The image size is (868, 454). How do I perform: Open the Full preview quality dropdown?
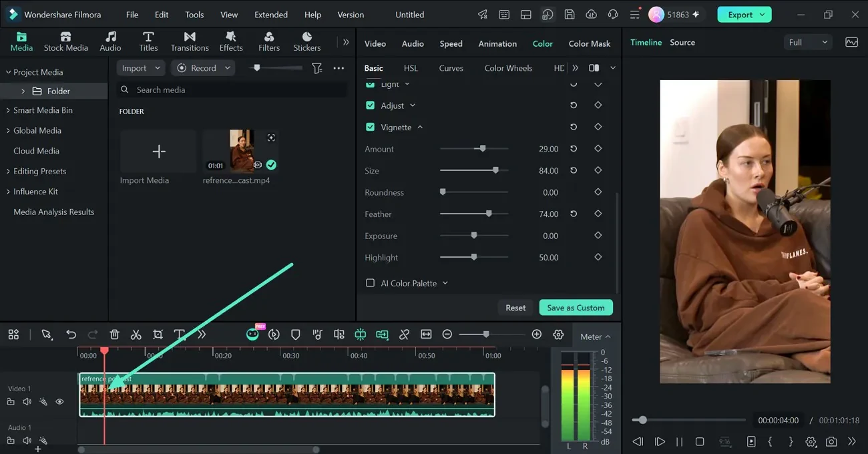pyautogui.click(x=808, y=42)
